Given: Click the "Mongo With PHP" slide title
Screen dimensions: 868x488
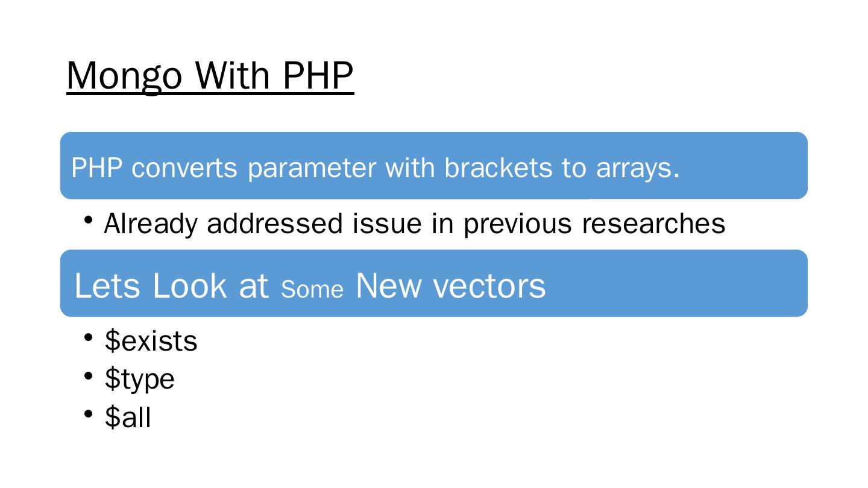Looking at the screenshot, I should [x=210, y=76].
